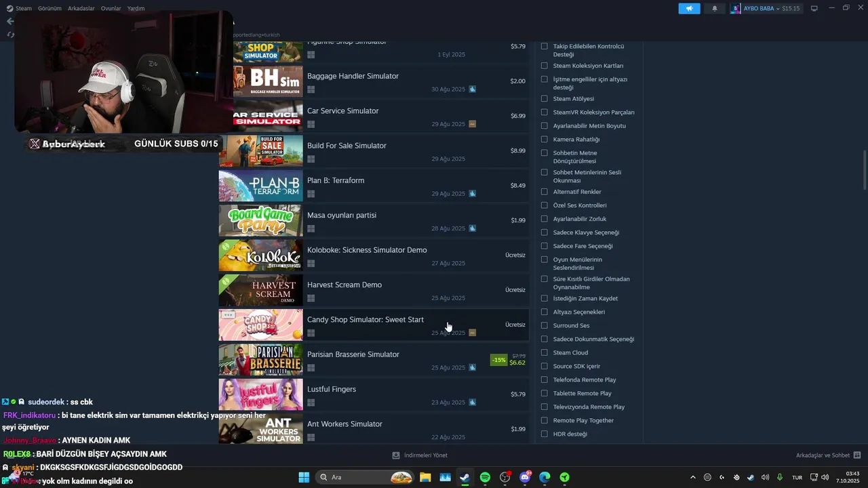Viewport: 868px width, 488px height.
Task: Click Windows platform icon under Parisian Brasserie Simulator
Action: tap(311, 368)
